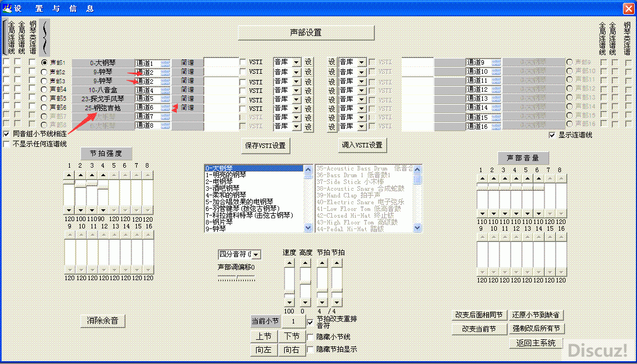Check the 隐藏小节线 option
The height and width of the screenshot is (364, 637).
click(311, 337)
